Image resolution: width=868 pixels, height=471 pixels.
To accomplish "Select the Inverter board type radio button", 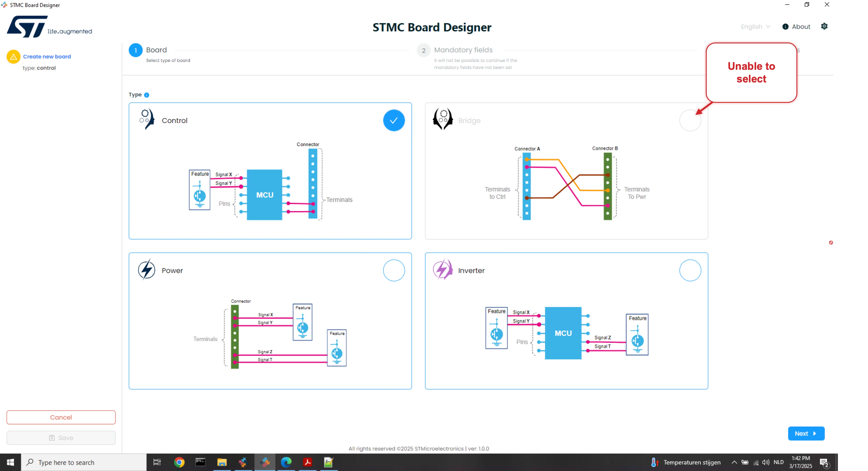I will click(690, 270).
